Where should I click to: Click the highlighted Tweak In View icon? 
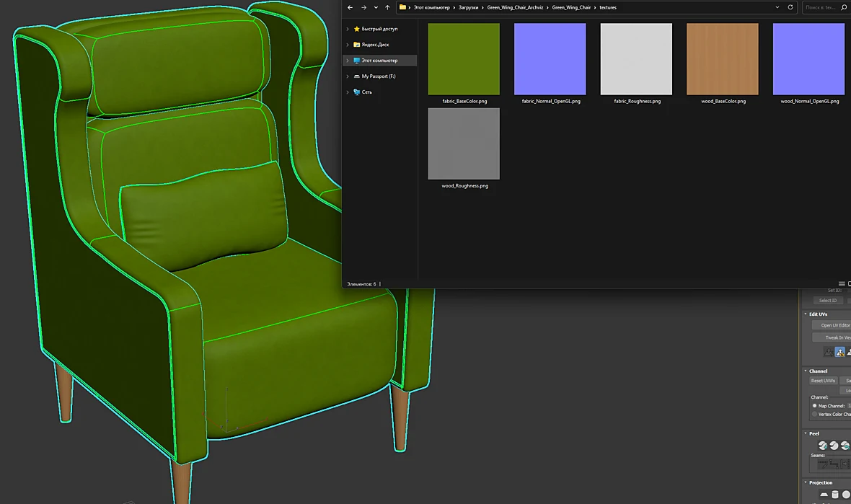[839, 352]
